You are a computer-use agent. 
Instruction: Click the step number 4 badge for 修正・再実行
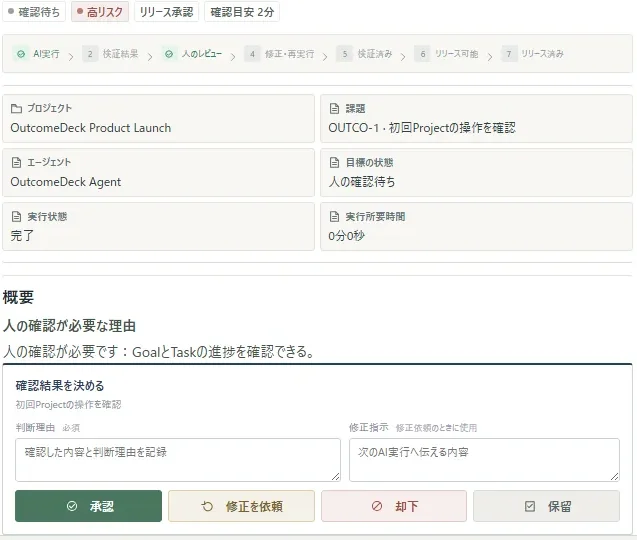pyautogui.click(x=252, y=54)
